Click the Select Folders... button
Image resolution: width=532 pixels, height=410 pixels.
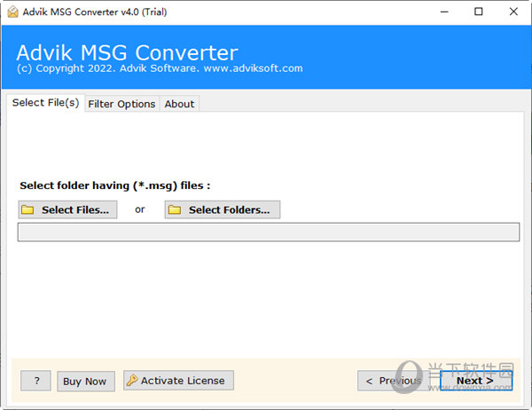pyautogui.click(x=223, y=209)
